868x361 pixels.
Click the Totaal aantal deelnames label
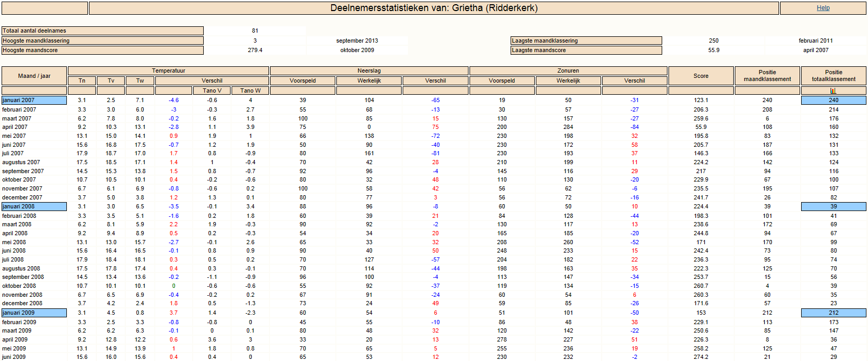coord(103,31)
